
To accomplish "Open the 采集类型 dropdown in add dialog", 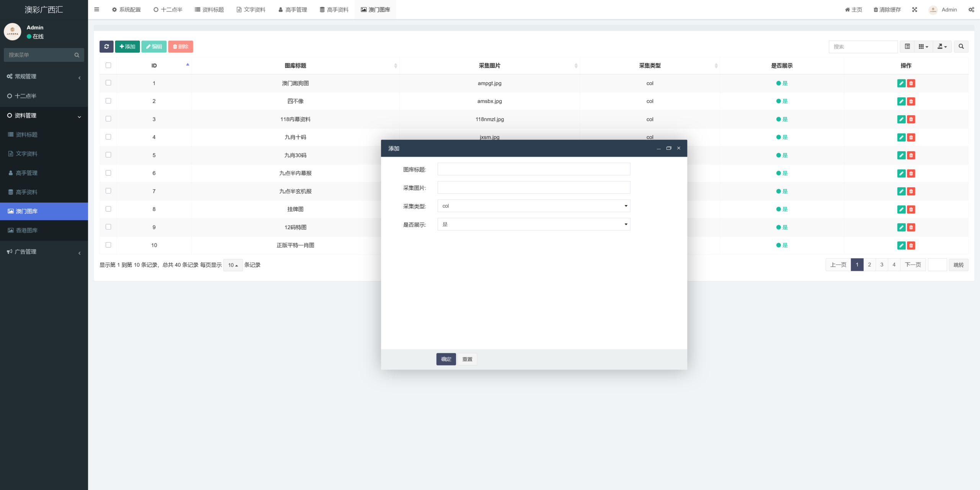I will click(534, 206).
